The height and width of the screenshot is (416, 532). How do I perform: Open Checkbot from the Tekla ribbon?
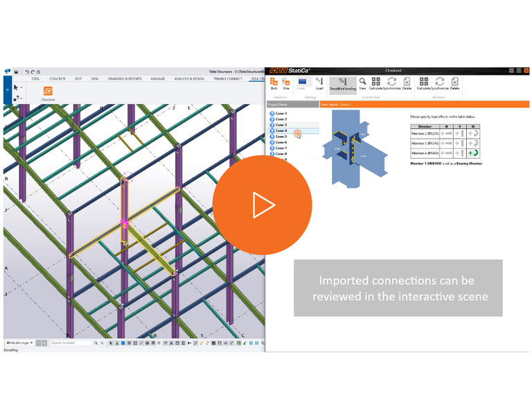click(x=48, y=94)
